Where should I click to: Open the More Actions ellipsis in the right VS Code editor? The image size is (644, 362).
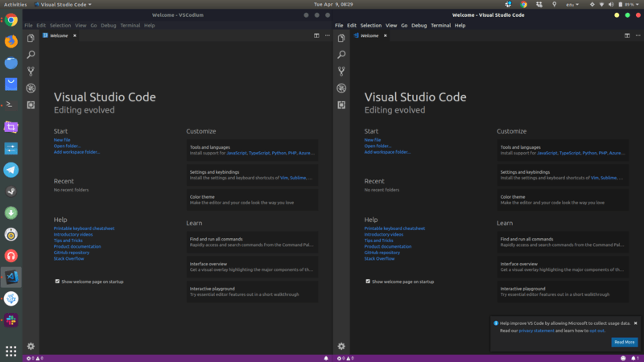tap(637, 35)
